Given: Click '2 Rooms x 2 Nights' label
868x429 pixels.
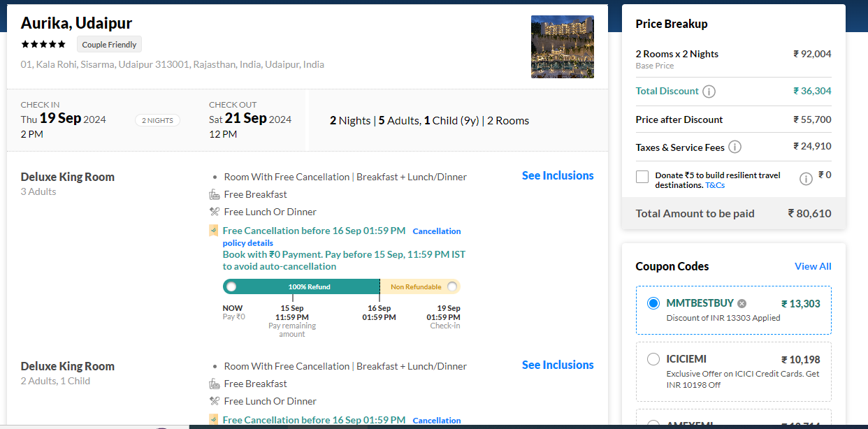Looking at the screenshot, I should click(x=677, y=54).
